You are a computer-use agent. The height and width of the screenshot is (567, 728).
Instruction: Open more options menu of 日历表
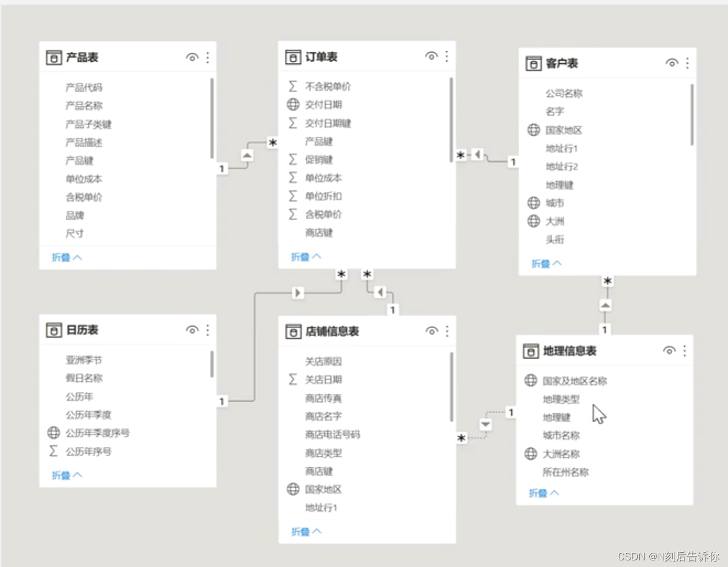coord(208,330)
